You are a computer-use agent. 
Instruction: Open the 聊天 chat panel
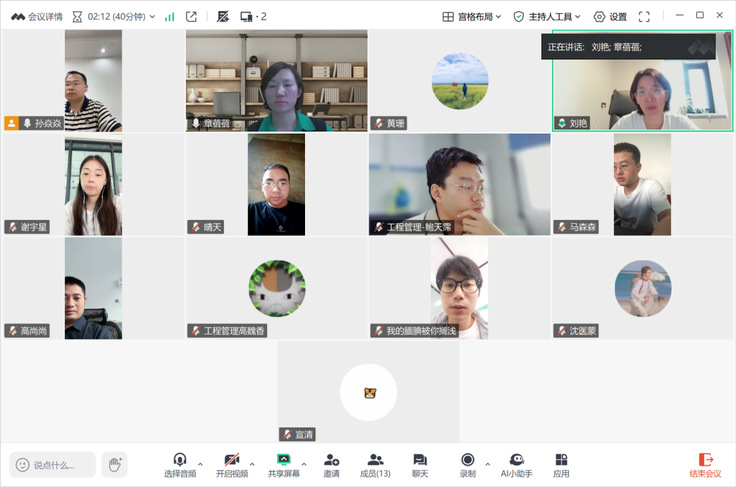pyautogui.click(x=420, y=464)
